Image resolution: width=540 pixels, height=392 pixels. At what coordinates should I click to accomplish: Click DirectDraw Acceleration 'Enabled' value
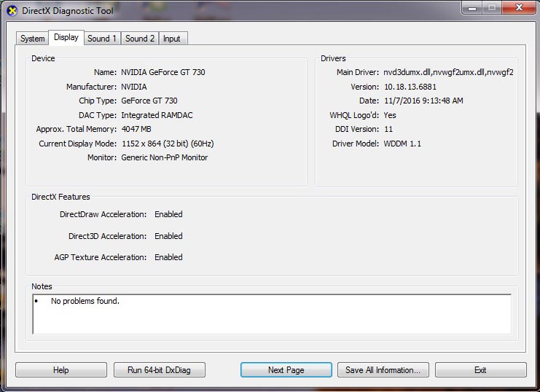168,214
